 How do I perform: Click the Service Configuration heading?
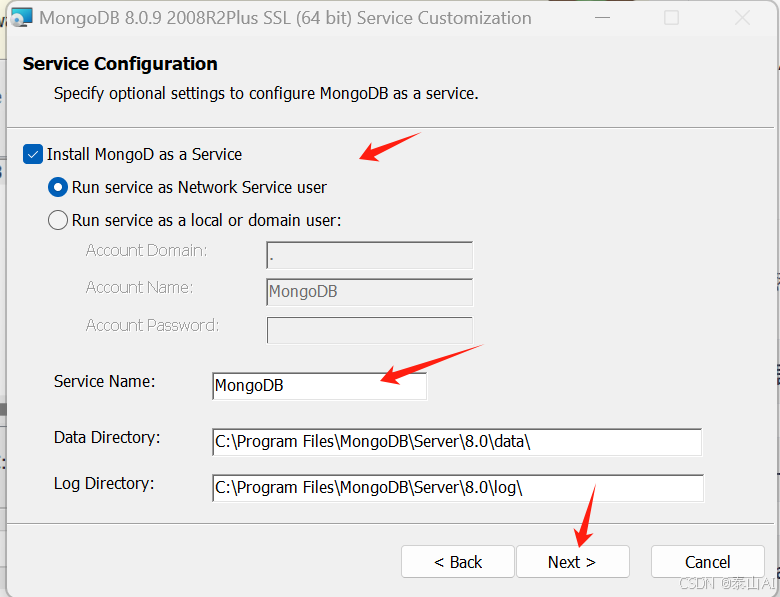click(x=120, y=64)
